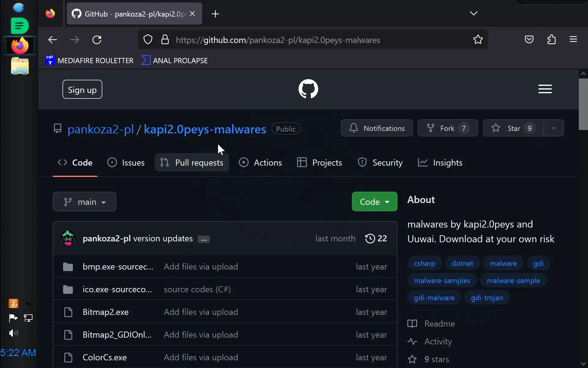588x368 pixels.
Task: Open the Firefox extensions puzzle icon
Action: (x=551, y=40)
